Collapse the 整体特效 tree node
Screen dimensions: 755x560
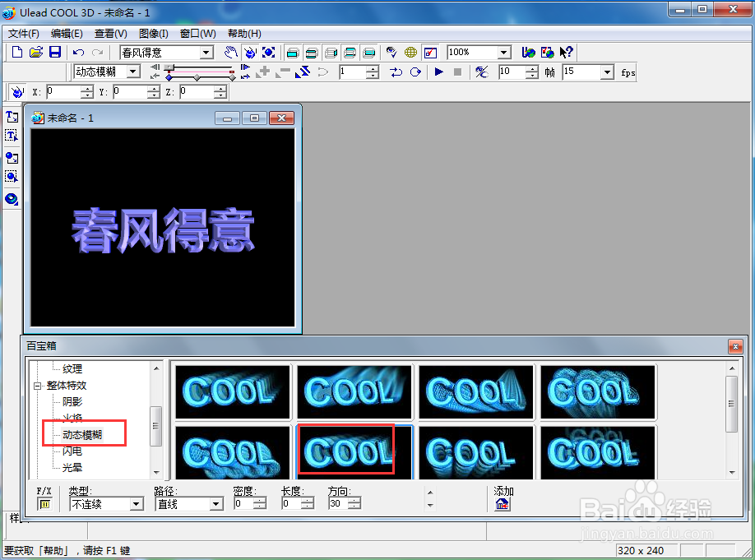click(x=38, y=386)
